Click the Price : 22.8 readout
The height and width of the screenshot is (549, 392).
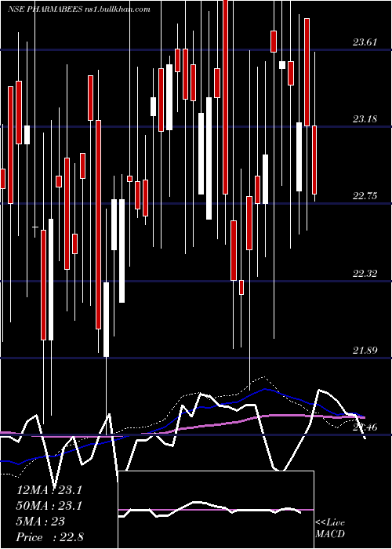click(x=49, y=537)
